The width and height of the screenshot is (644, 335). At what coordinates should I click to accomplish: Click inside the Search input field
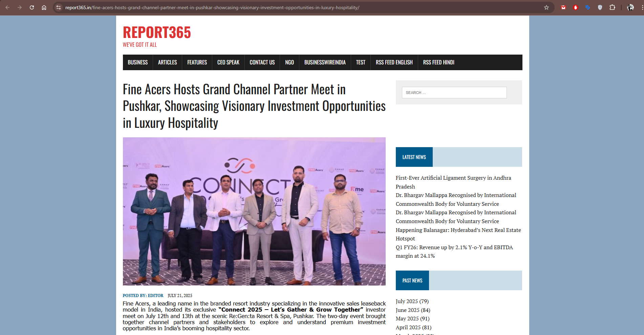click(454, 93)
